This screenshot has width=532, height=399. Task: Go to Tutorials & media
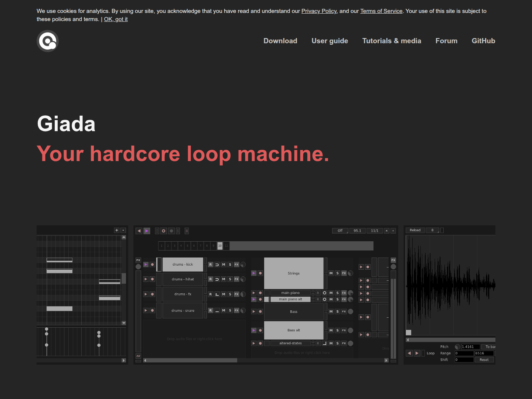(392, 41)
